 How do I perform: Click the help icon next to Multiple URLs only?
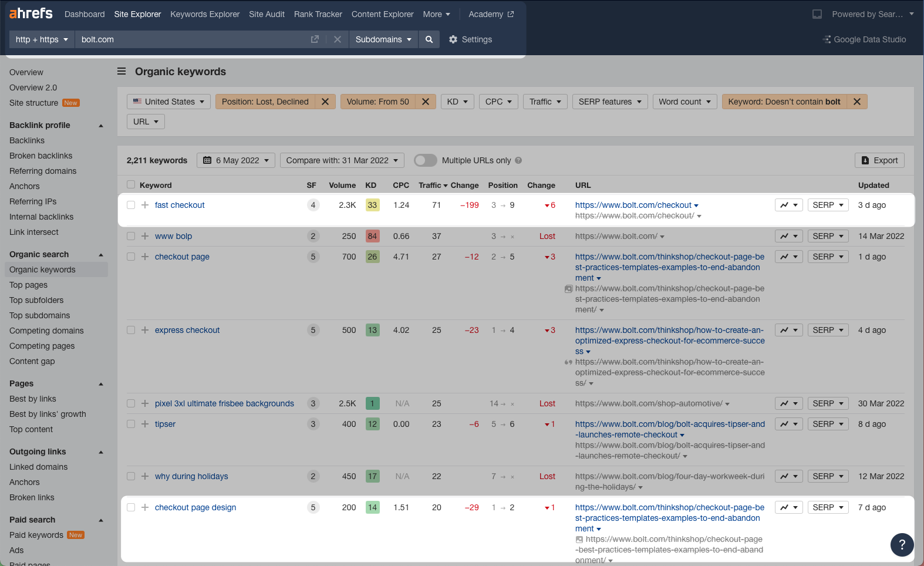(518, 160)
